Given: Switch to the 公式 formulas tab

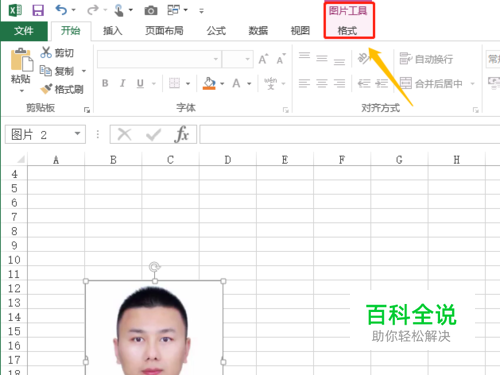Looking at the screenshot, I should point(216,31).
